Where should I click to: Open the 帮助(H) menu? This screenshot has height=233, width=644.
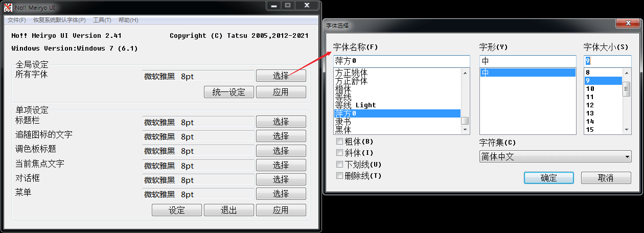coord(128,20)
